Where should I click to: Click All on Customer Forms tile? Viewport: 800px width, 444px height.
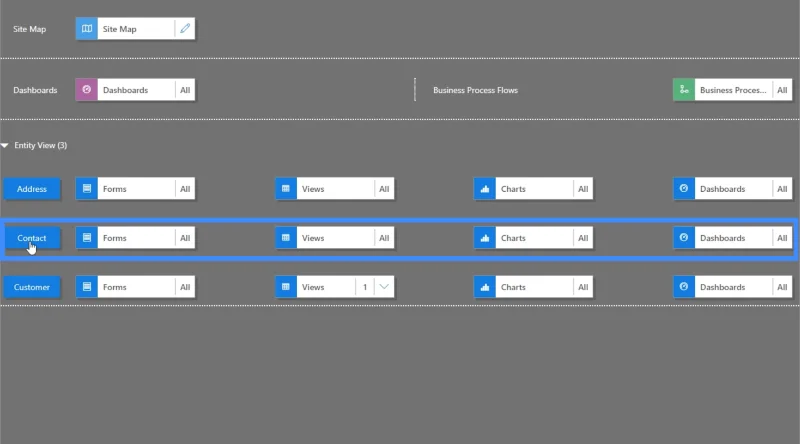[185, 287]
